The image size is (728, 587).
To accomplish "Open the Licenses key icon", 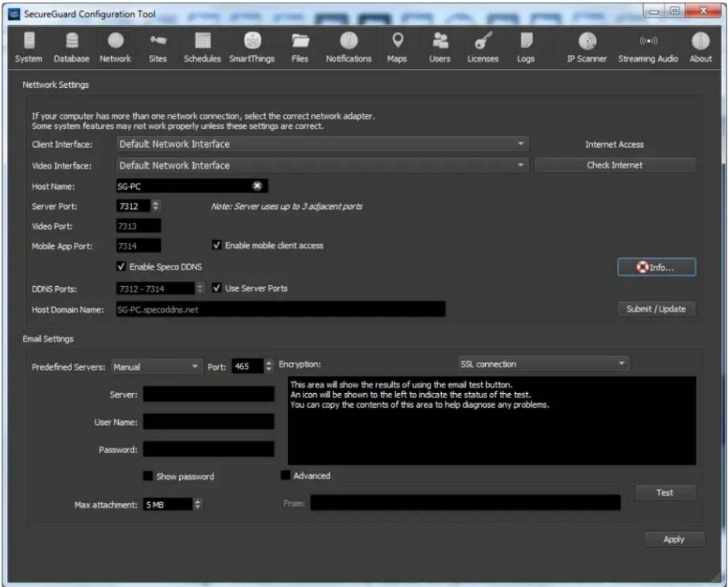I will click(x=483, y=47).
